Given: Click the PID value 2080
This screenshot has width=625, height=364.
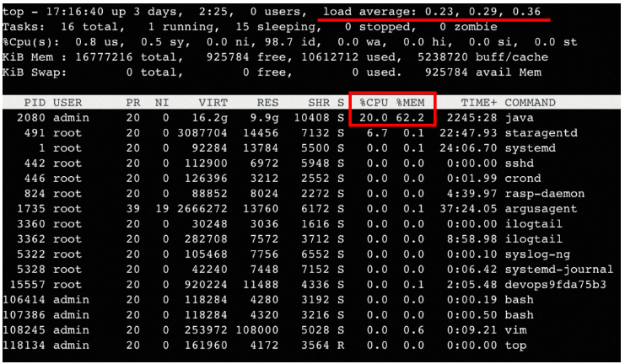Looking at the screenshot, I should click(31, 118).
